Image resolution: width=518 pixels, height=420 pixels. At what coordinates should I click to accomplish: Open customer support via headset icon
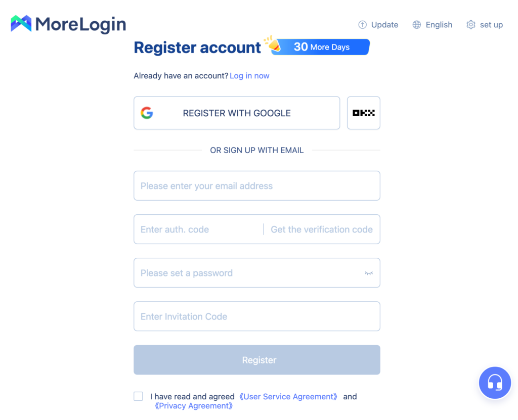pos(495,383)
